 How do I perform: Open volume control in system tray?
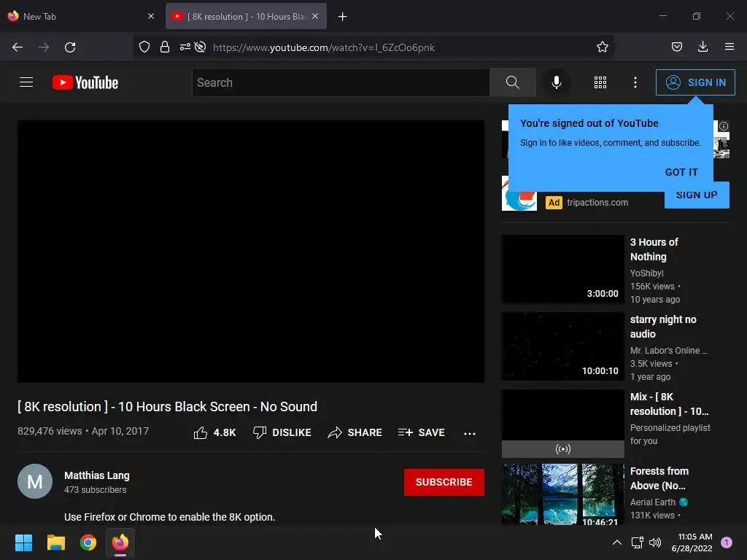(x=655, y=542)
